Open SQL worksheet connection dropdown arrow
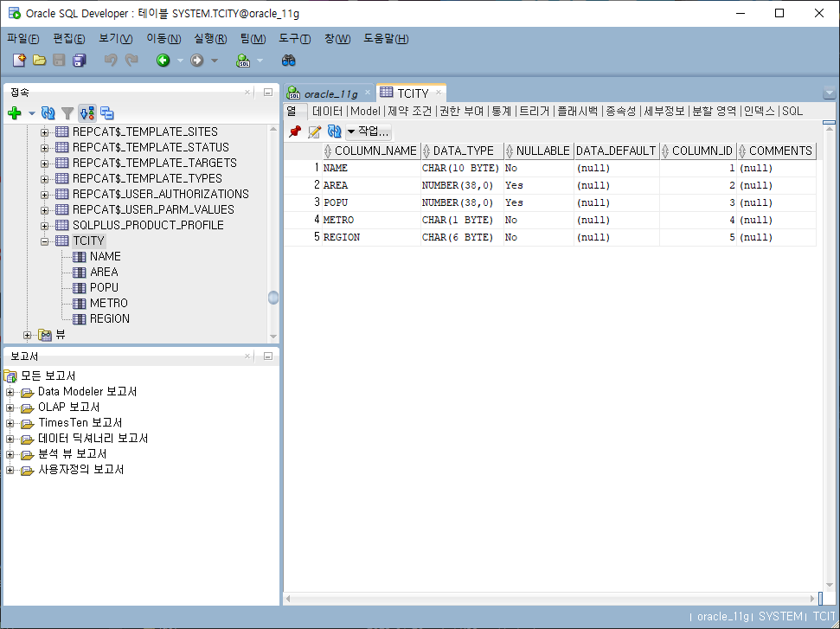Image resolution: width=840 pixels, height=629 pixels. point(260,61)
